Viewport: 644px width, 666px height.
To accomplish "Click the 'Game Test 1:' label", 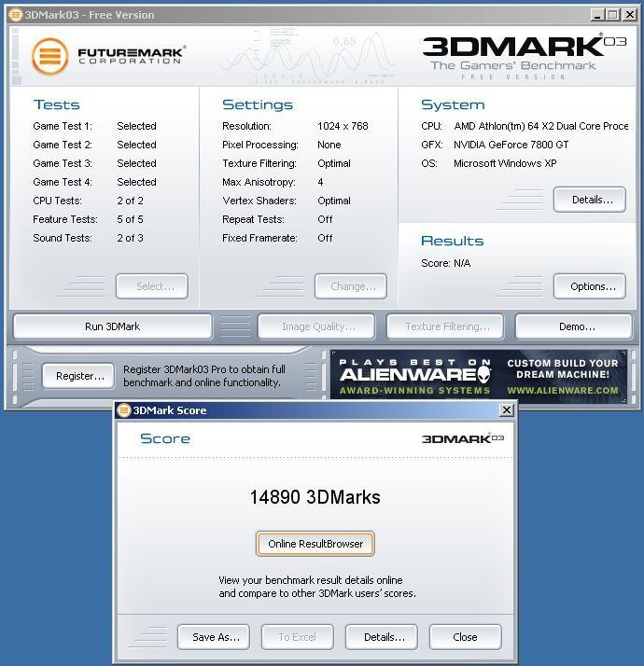I will (x=63, y=126).
